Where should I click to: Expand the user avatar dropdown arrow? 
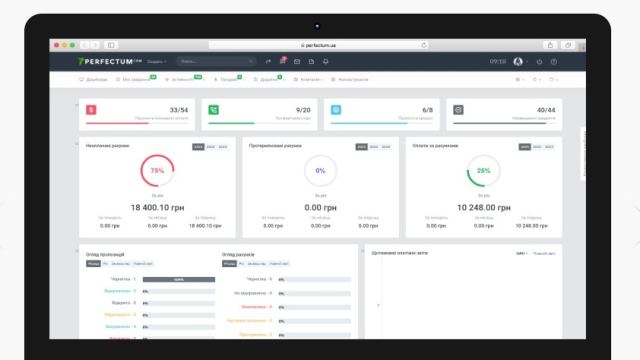[x=527, y=62]
